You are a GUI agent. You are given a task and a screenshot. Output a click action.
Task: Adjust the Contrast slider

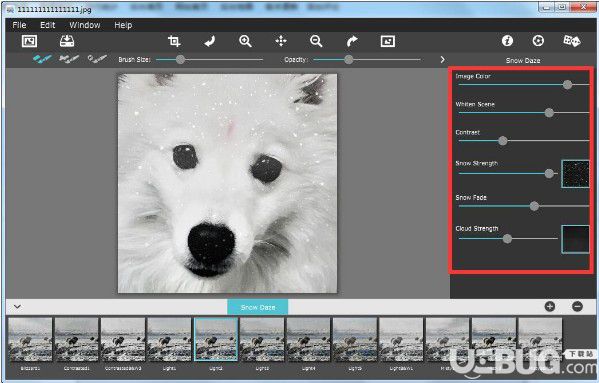523,141
